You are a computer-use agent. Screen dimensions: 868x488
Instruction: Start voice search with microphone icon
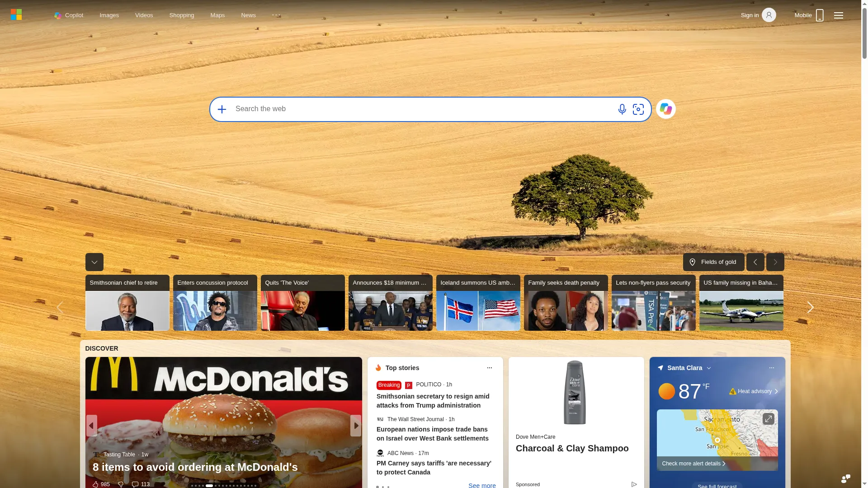(622, 109)
